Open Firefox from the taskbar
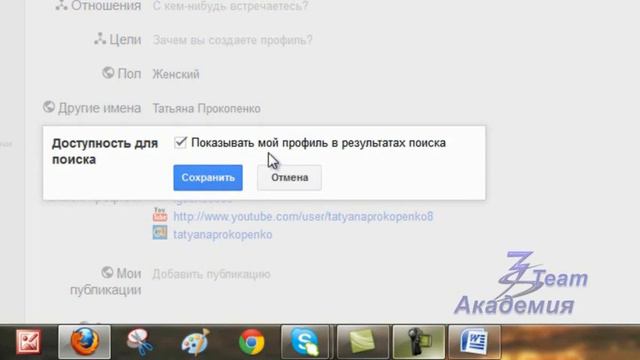Viewport: 640px width, 360px height. pos(84,342)
